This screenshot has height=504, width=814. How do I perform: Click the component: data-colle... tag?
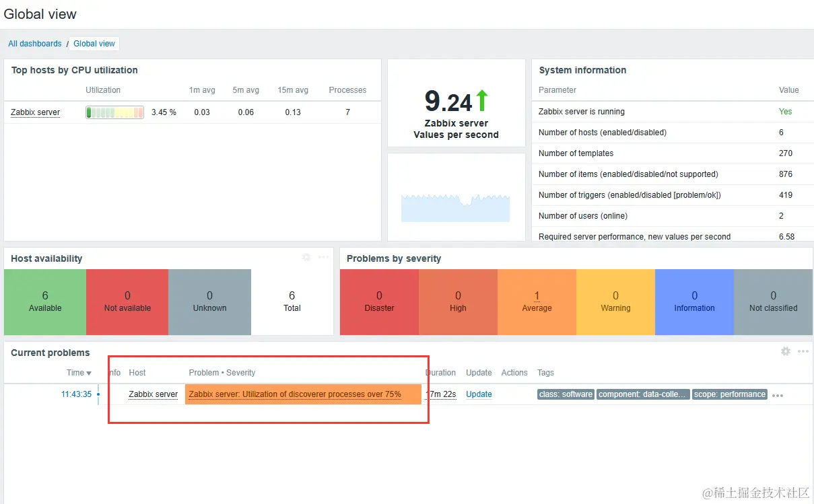coord(643,394)
